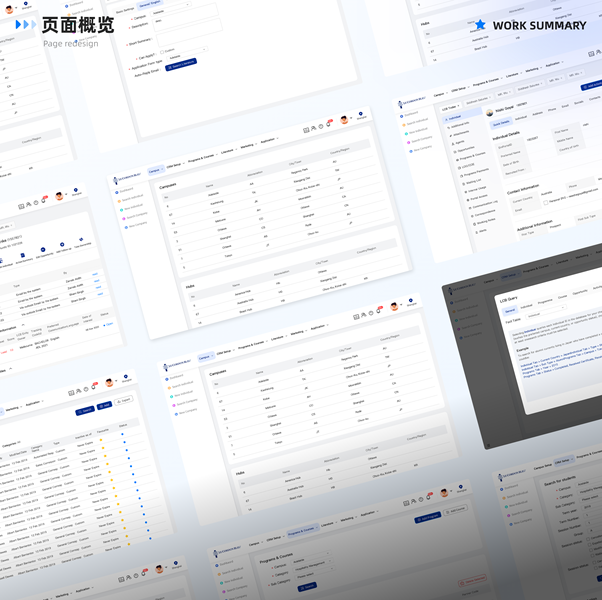602x600 pixels.
Task: Click the Socials tab on the profile page
Action: click(578, 102)
